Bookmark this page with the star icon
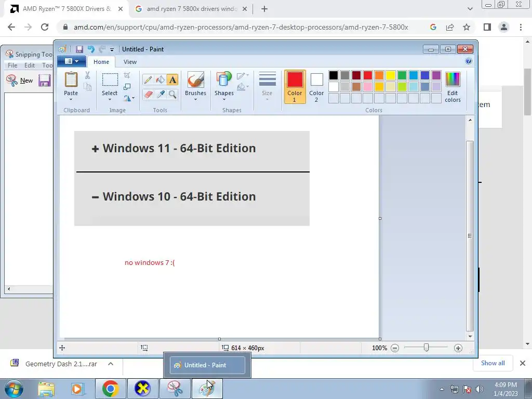The image size is (532, 399). 467,27
